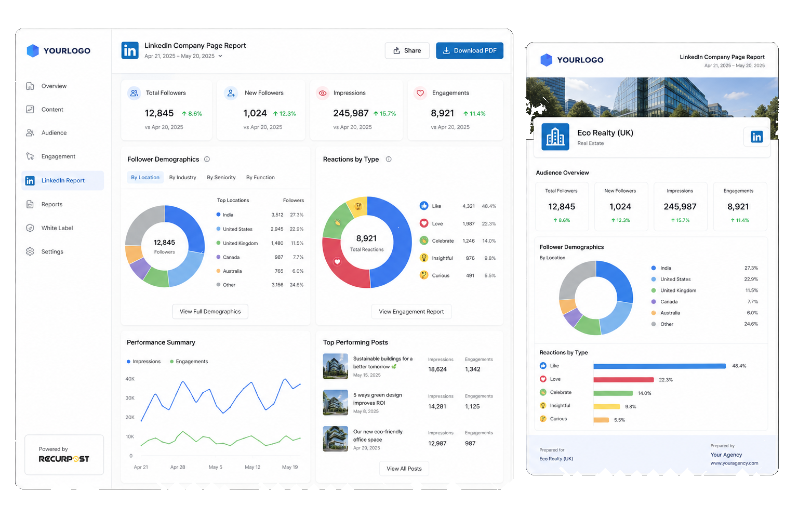Click the New Followers person-plus icon
The image size is (798, 532).
(231, 93)
